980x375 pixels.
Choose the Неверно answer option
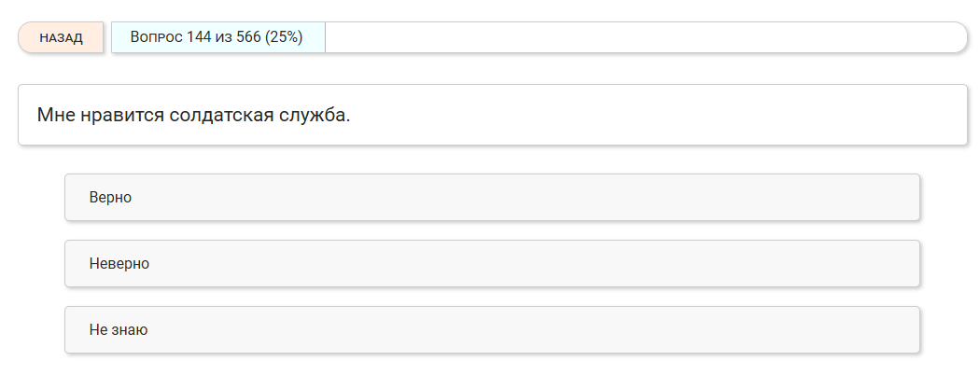point(492,264)
